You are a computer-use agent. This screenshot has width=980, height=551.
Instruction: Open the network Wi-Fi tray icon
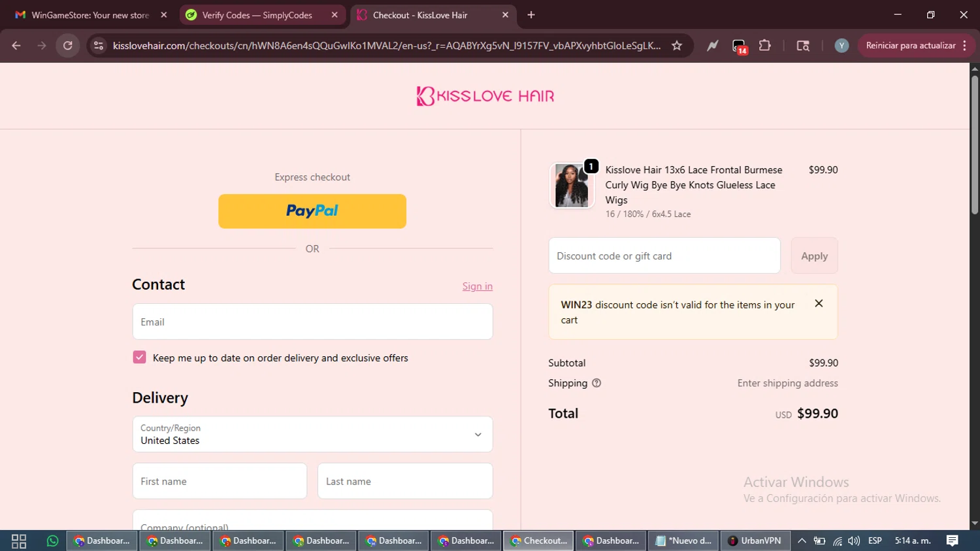[837, 541]
